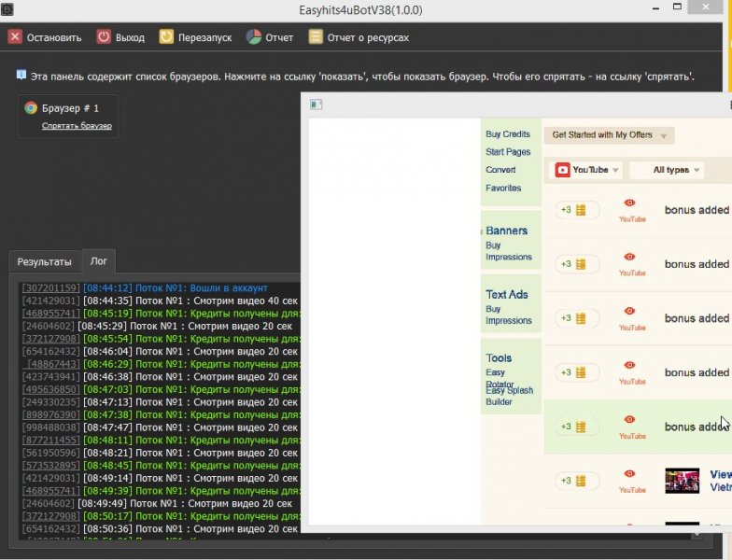Image resolution: width=732 pixels, height=560 pixels.
Task: Click the Перезапуск restart icon
Action: [166, 37]
